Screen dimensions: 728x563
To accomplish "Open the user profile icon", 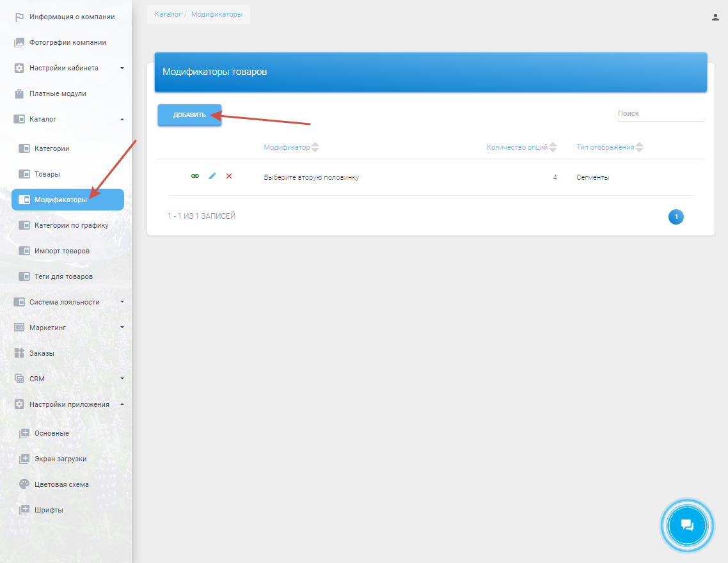I will click(715, 17).
